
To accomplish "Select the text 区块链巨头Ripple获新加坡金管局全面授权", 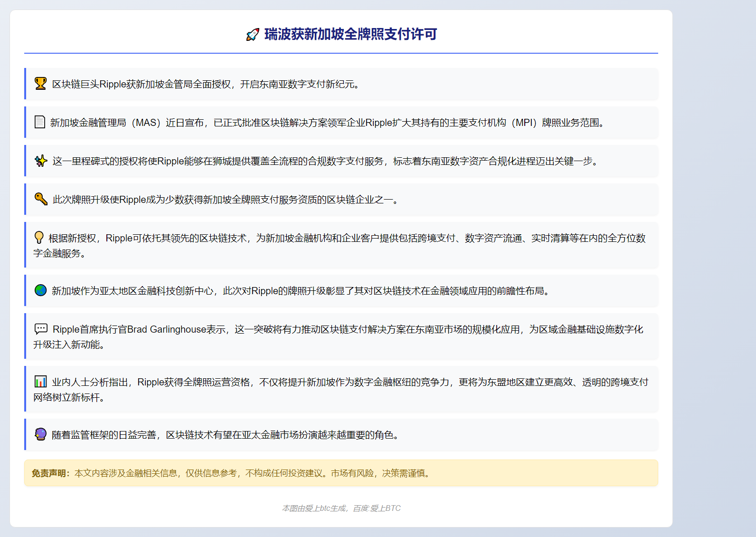I will (x=142, y=84).
